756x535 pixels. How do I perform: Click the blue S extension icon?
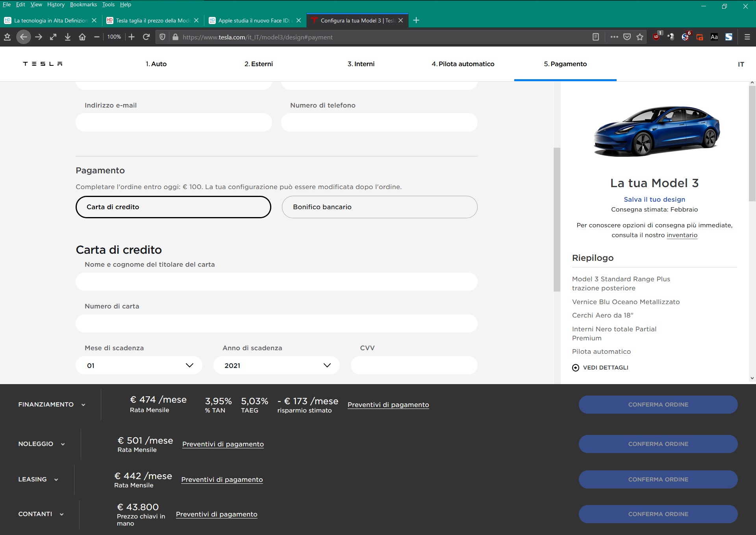[x=729, y=37]
